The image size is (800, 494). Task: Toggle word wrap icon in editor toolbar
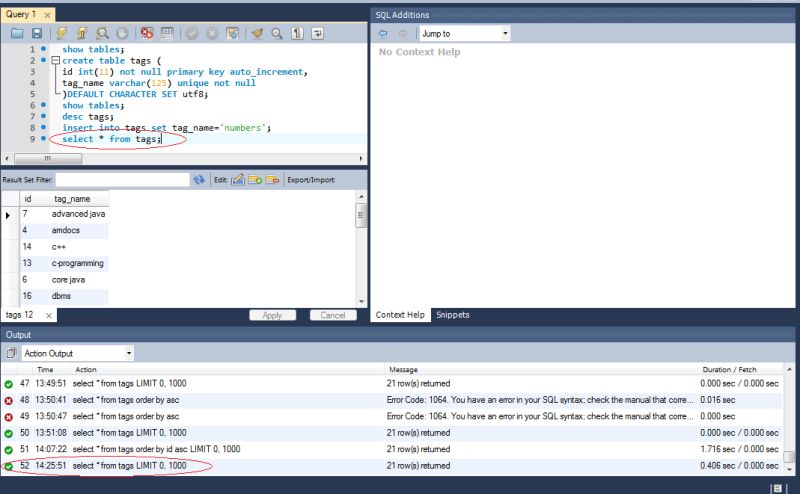point(317,34)
